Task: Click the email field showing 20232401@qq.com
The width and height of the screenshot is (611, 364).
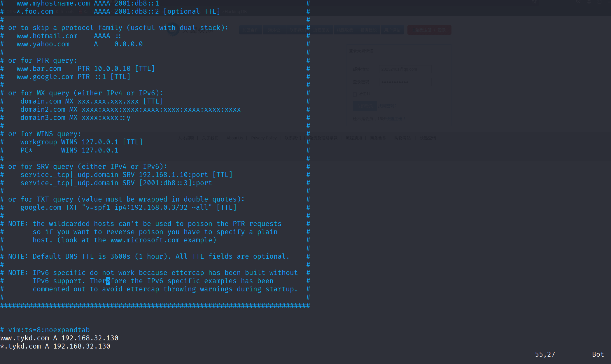Action: (x=405, y=69)
